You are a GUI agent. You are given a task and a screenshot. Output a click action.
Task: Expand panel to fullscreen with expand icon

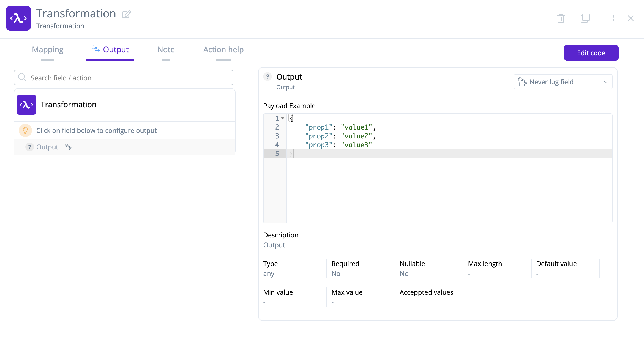(609, 18)
